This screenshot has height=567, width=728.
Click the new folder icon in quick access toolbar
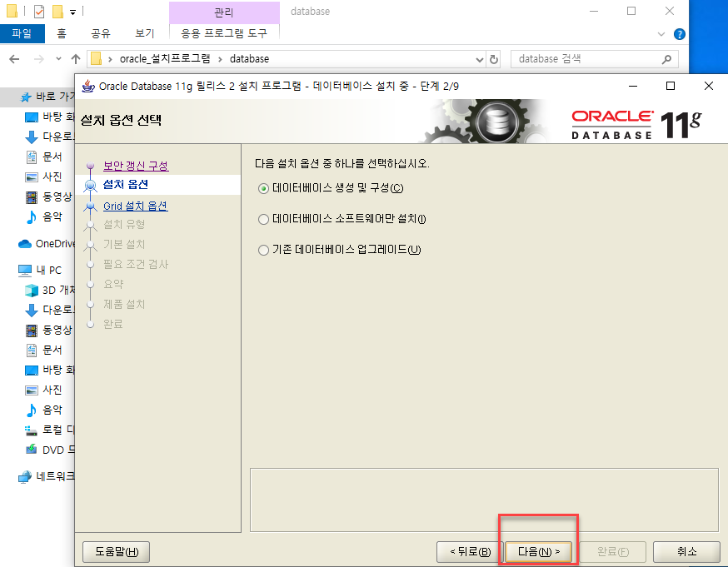click(57, 11)
